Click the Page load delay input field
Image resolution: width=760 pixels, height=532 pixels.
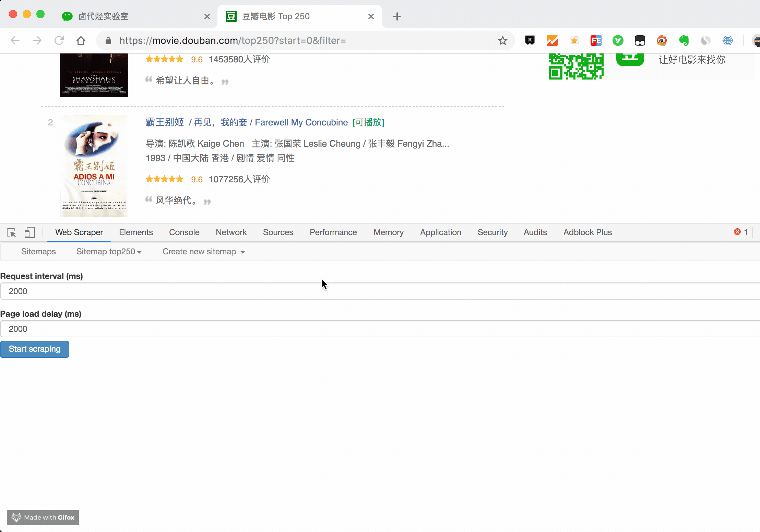point(380,329)
